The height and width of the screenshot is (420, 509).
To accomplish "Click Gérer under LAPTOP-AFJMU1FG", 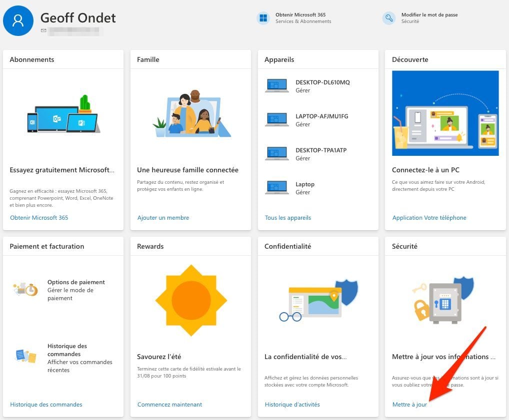I will pos(302,124).
